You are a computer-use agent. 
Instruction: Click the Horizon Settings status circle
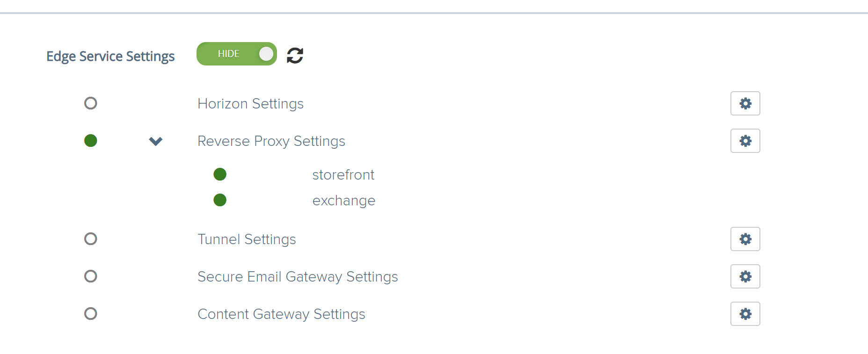click(x=91, y=103)
